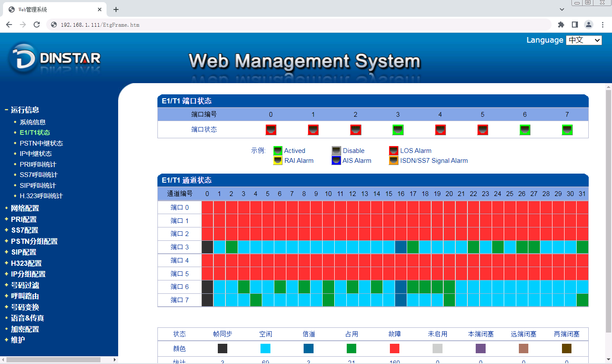
Task: Click port 2 red status icon
Action: pyautogui.click(x=355, y=130)
